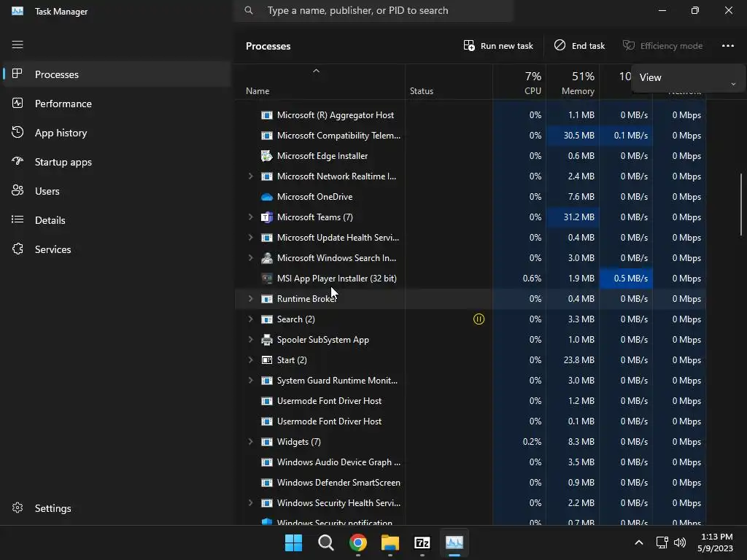The width and height of the screenshot is (747, 560).
Task: Open the Users page
Action: click(x=117, y=191)
